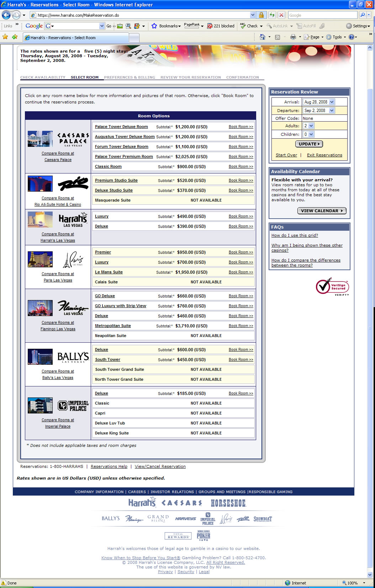Click the red Stop loading icon
The image size is (375, 588).
tap(281, 15)
